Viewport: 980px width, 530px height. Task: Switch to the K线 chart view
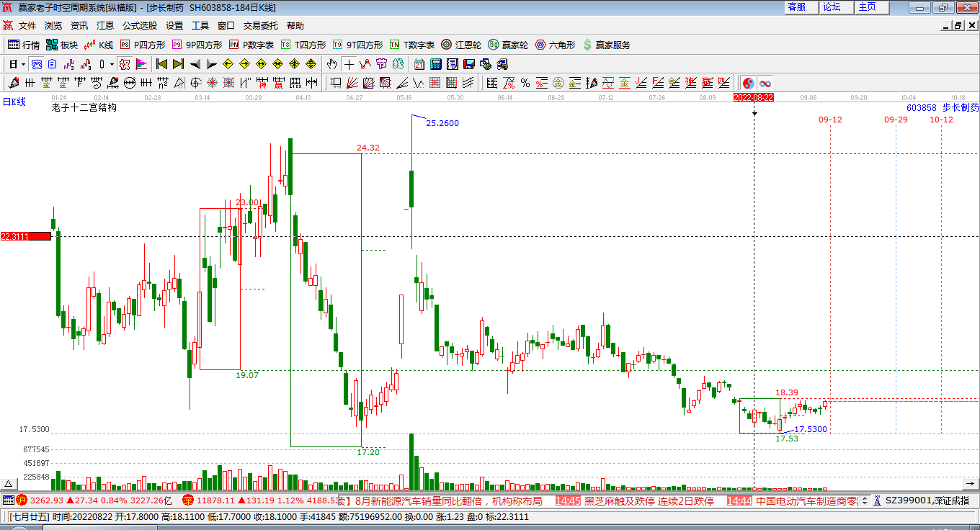pyautogui.click(x=99, y=45)
